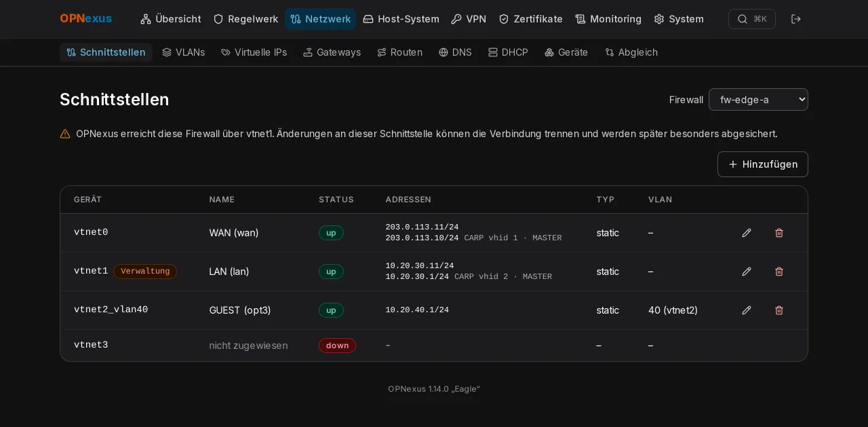Image resolution: width=868 pixels, height=427 pixels.
Task: Switch to the Routen tab
Action: click(400, 52)
